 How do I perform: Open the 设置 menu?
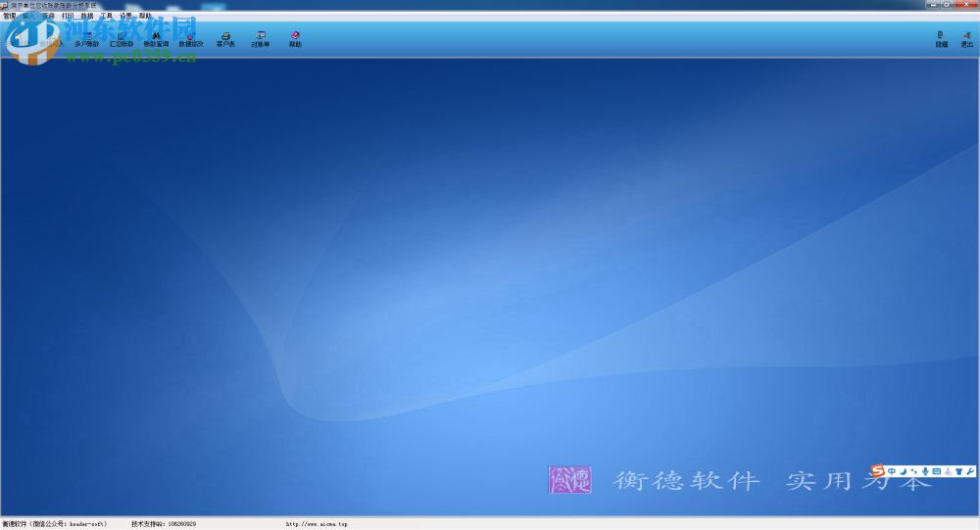point(125,16)
